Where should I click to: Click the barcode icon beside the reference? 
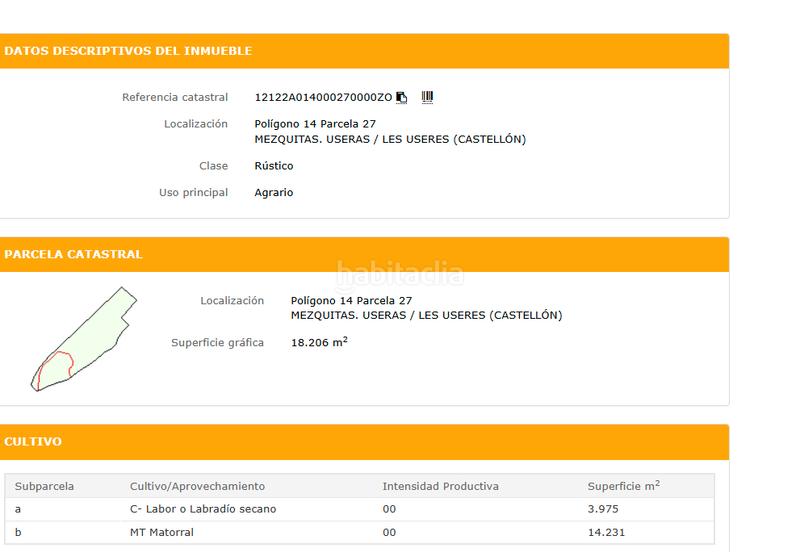point(427,97)
